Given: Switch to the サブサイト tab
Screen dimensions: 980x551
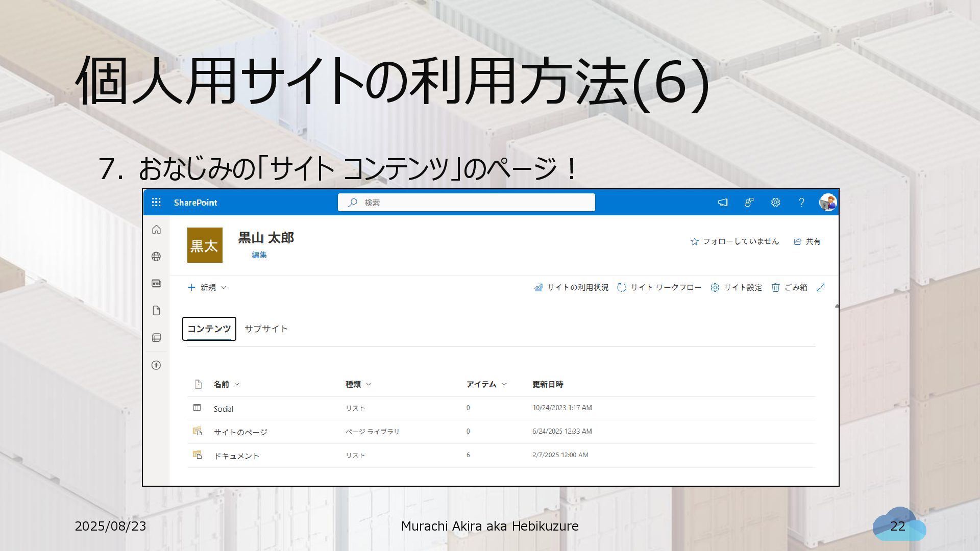Looking at the screenshot, I should point(266,329).
